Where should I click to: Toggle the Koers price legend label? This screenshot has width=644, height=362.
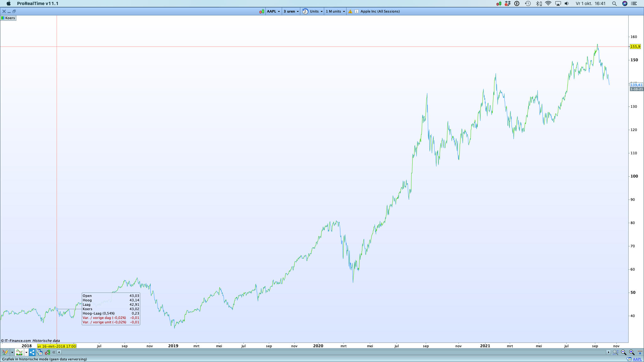(8, 18)
